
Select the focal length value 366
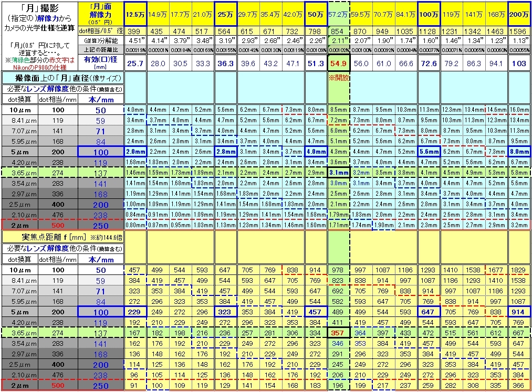coord(519,386)
